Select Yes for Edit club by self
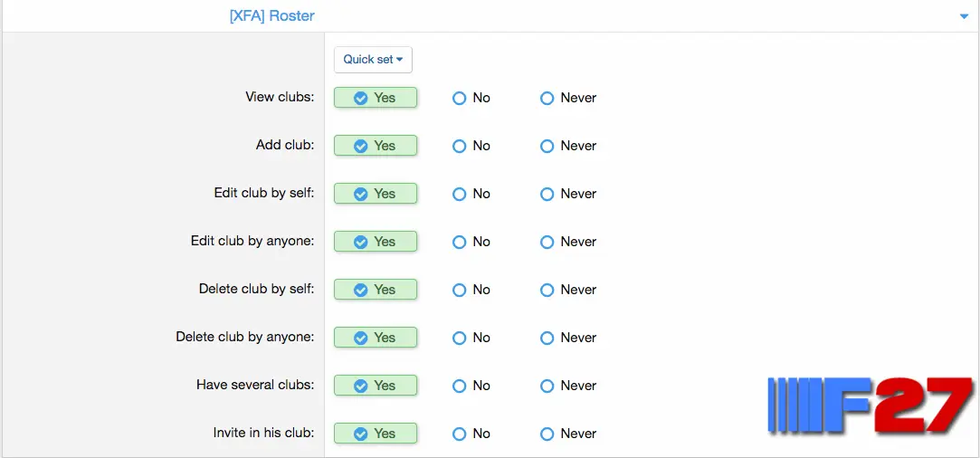980x458 pixels. coord(375,194)
